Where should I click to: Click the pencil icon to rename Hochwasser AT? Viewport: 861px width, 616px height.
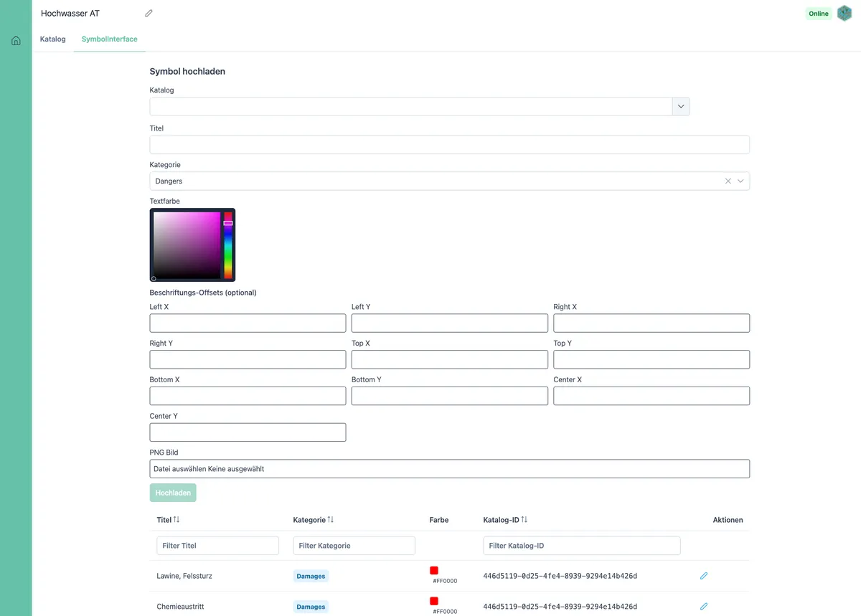coord(149,13)
